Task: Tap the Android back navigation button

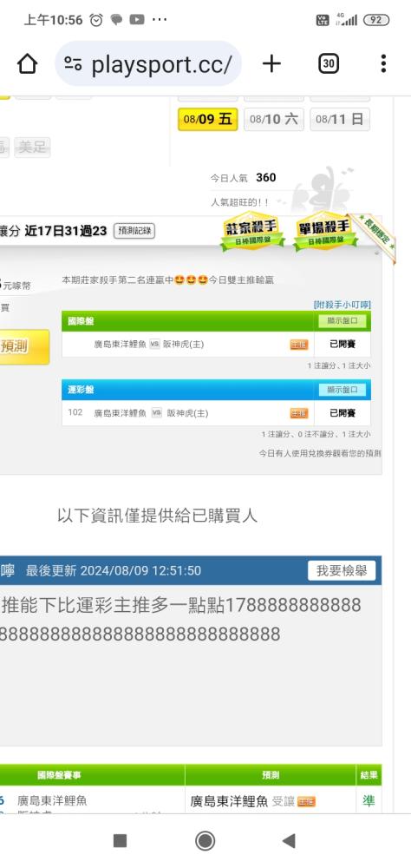Action: pos(289,841)
